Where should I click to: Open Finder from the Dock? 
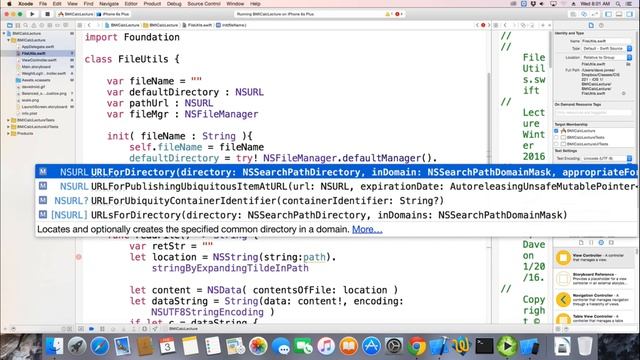coord(54,346)
